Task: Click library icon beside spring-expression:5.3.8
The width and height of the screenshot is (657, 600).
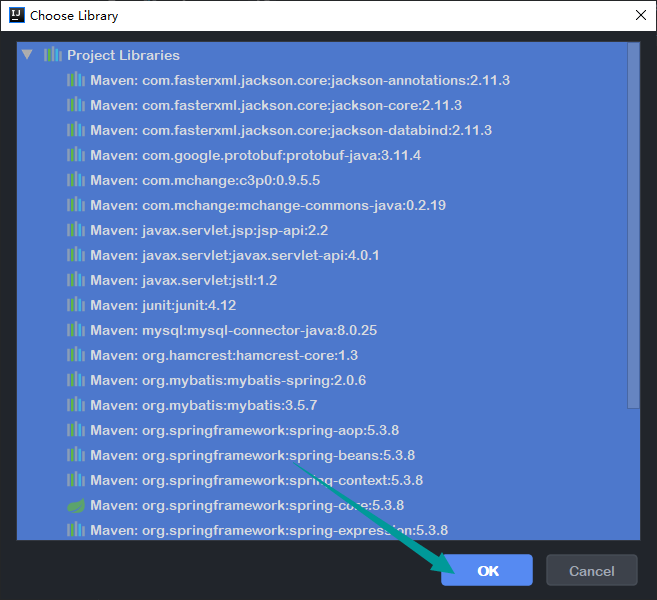Action: [x=76, y=530]
